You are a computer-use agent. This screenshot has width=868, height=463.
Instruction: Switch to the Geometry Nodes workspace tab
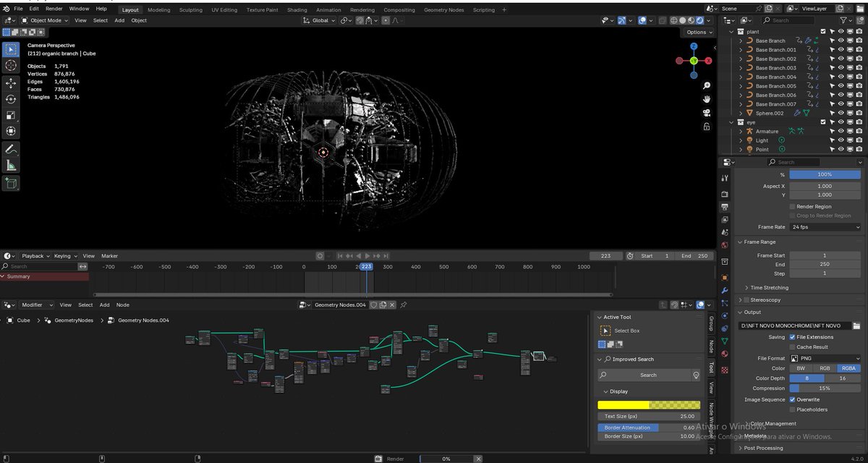(x=443, y=10)
